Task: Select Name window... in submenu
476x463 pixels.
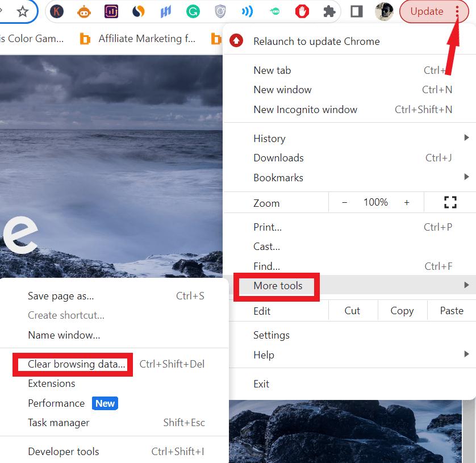Action: tap(114, 335)
